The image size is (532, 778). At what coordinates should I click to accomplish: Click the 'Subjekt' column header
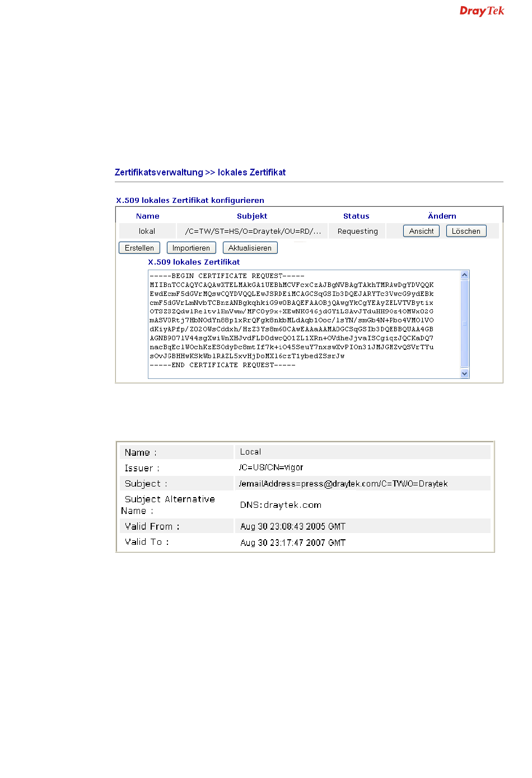pyautogui.click(x=252, y=216)
